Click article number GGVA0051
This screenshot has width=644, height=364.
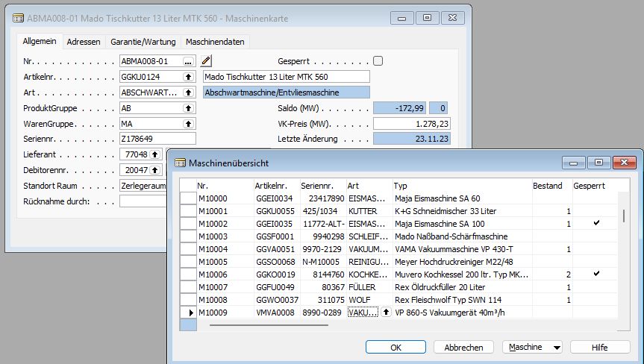click(x=277, y=249)
